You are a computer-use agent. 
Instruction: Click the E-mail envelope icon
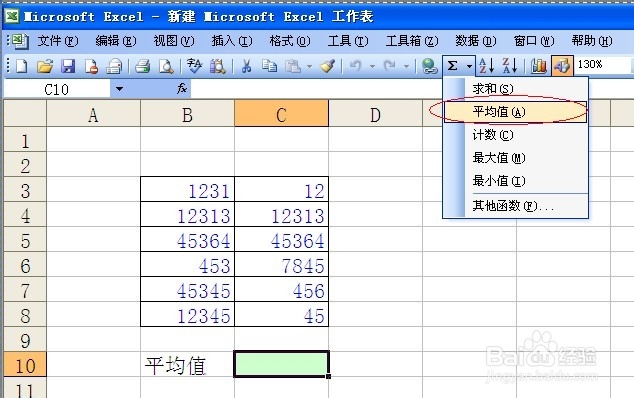[x=114, y=66]
